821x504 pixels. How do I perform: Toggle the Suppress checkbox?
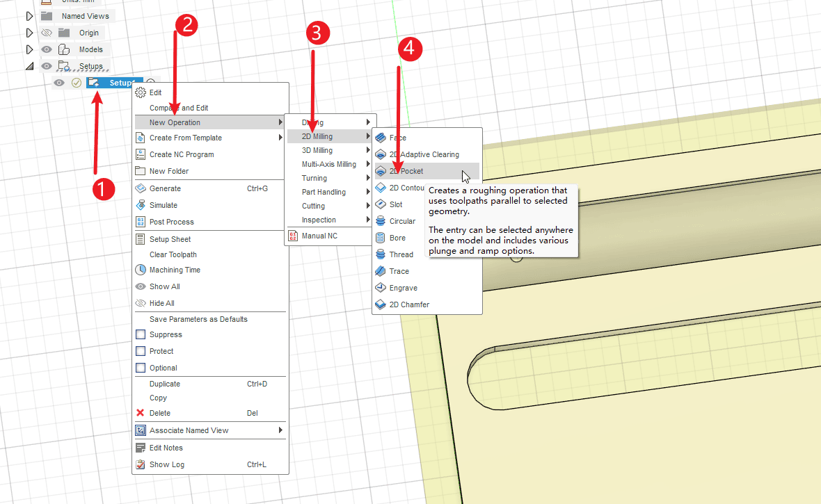pyautogui.click(x=141, y=334)
